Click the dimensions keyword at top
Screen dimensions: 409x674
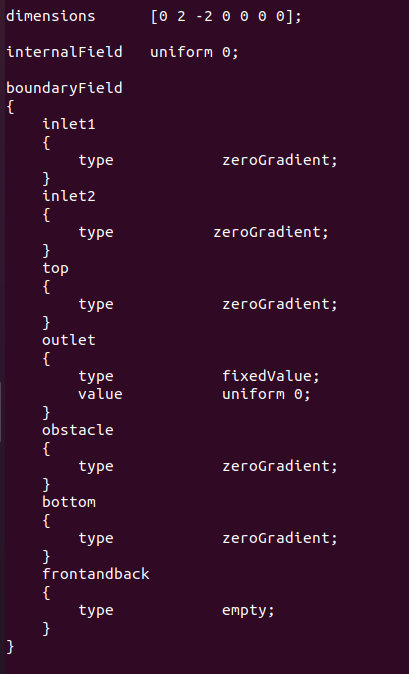pos(51,16)
